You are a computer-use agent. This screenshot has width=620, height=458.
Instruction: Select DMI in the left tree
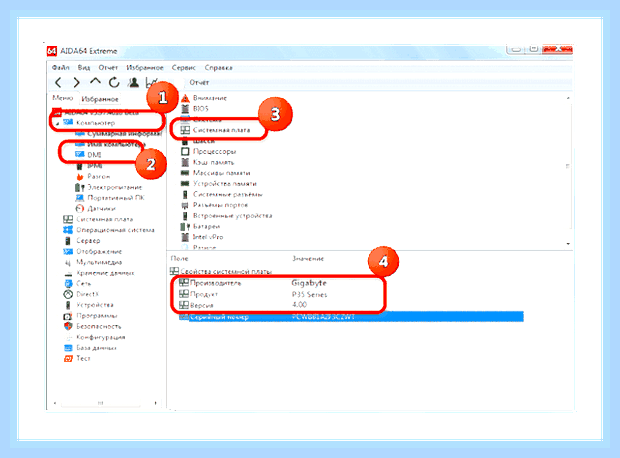click(x=94, y=155)
